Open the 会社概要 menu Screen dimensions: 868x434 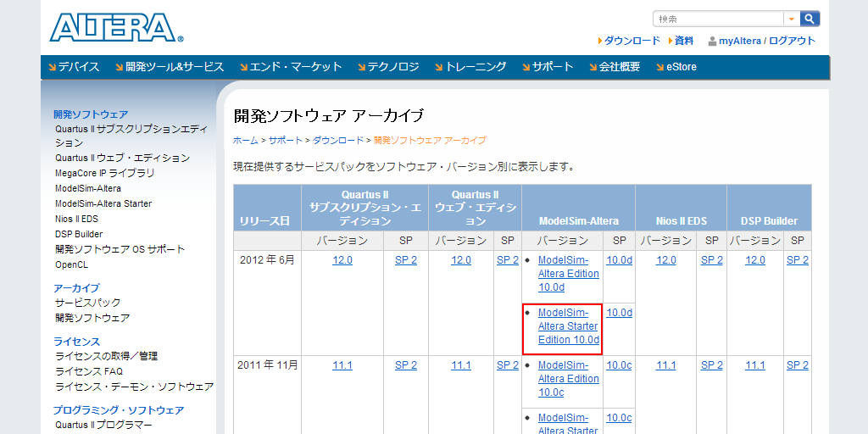pos(615,67)
